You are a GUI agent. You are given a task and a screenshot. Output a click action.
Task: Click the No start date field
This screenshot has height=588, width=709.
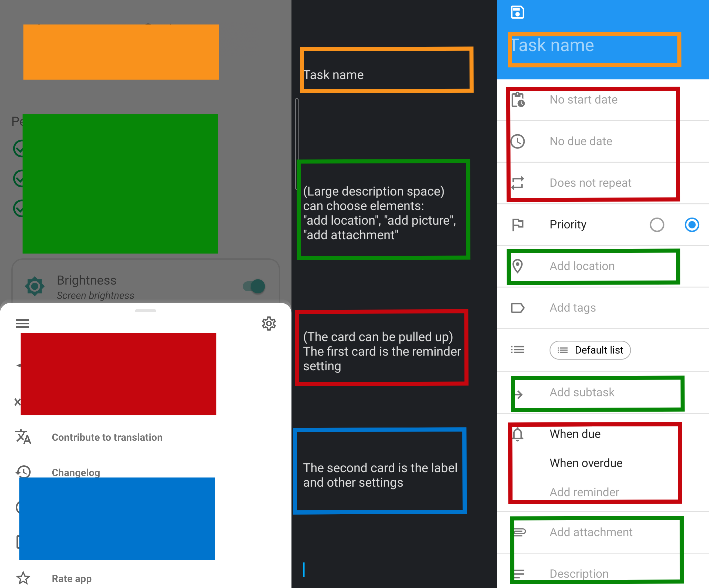584,100
